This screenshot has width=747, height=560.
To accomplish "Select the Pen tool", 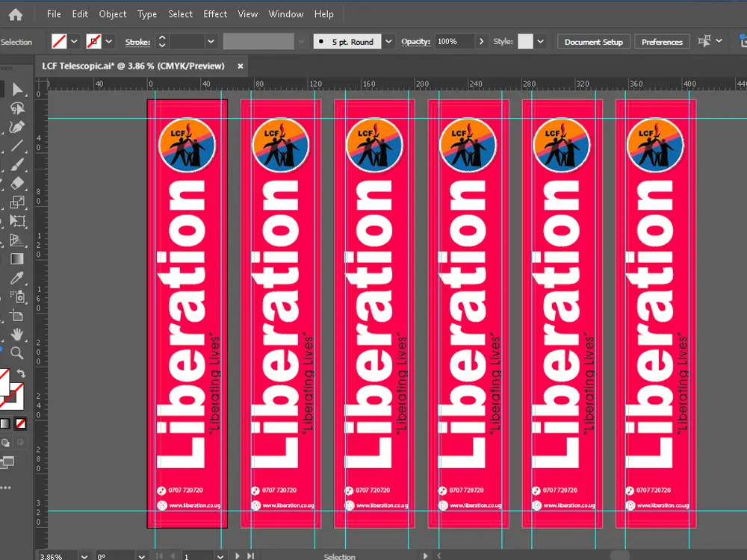I will click(x=17, y=127).
